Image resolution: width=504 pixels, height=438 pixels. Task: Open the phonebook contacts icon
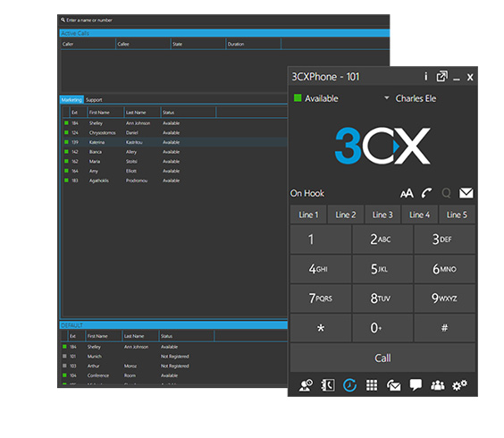(x=328, y=385)
